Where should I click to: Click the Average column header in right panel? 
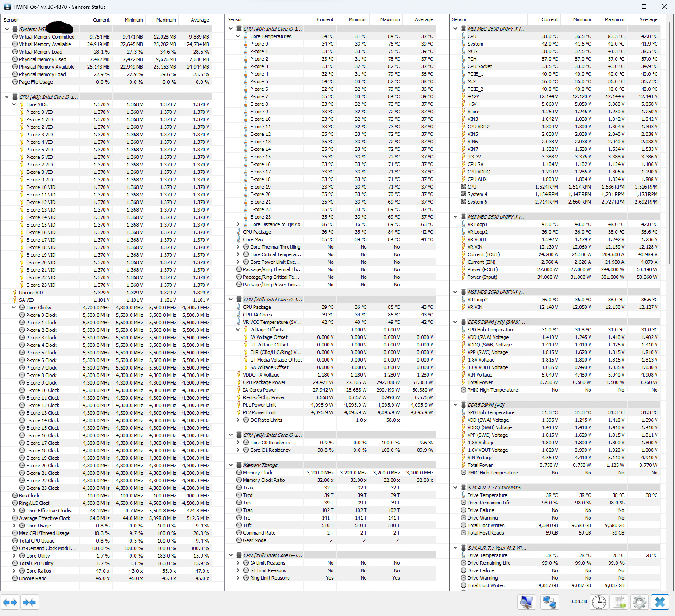(648, 19)
